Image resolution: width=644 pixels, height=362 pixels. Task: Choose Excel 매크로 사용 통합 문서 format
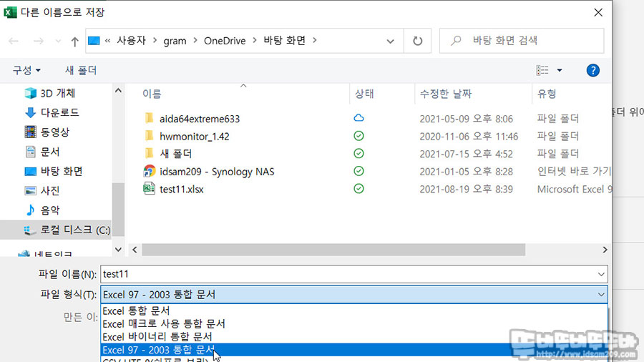(x=353, y=324)
